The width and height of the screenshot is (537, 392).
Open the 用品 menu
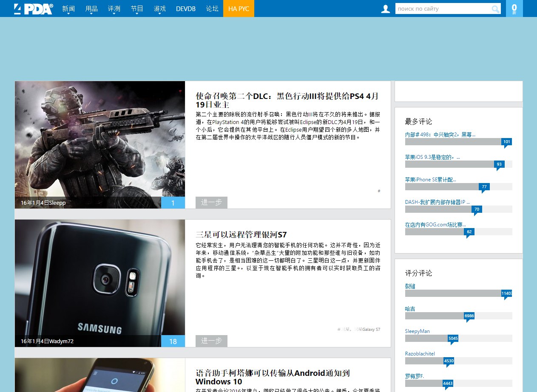click(91, 8)
